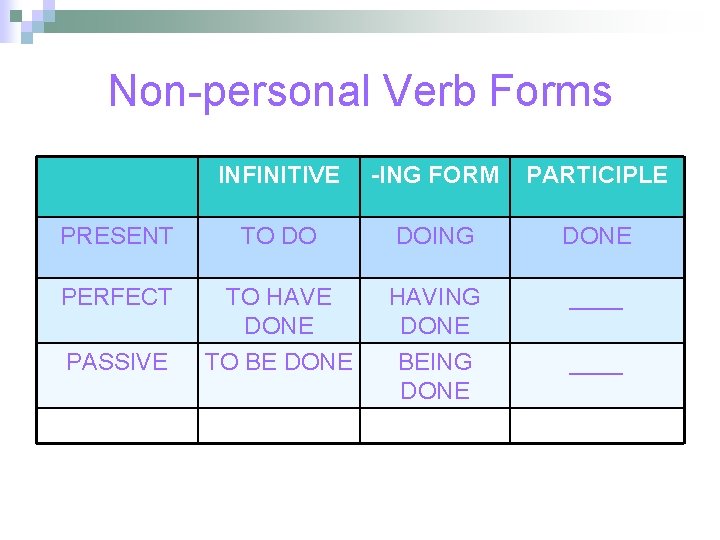The image size is (720, 540).
Task: Select the PRESENT row label
Action: (x=116, y=236)
